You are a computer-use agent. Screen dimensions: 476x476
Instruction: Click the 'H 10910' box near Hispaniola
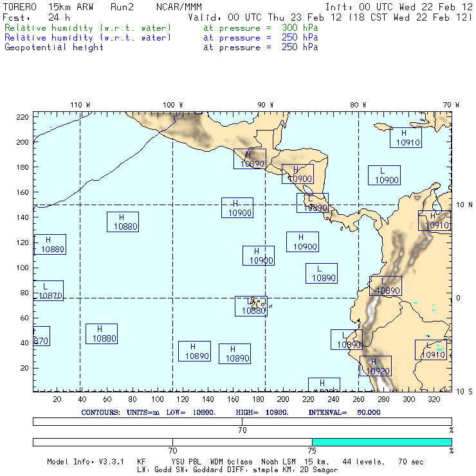pos(406,138)
